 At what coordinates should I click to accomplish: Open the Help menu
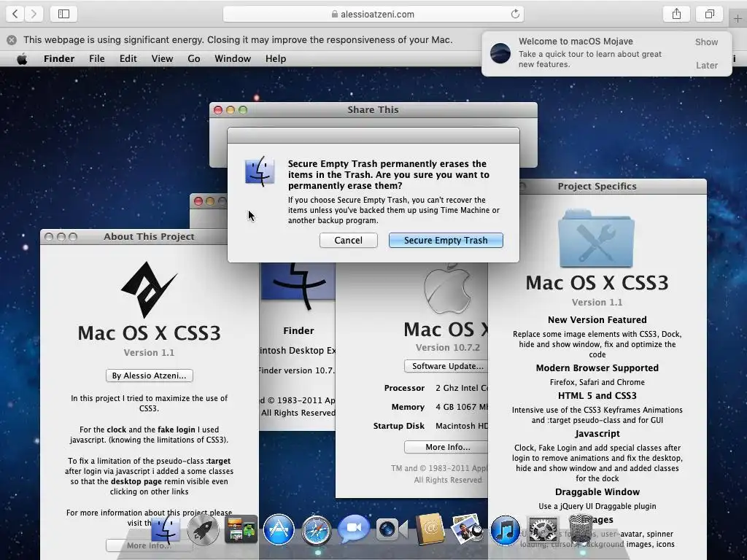(x=276, y=58)
